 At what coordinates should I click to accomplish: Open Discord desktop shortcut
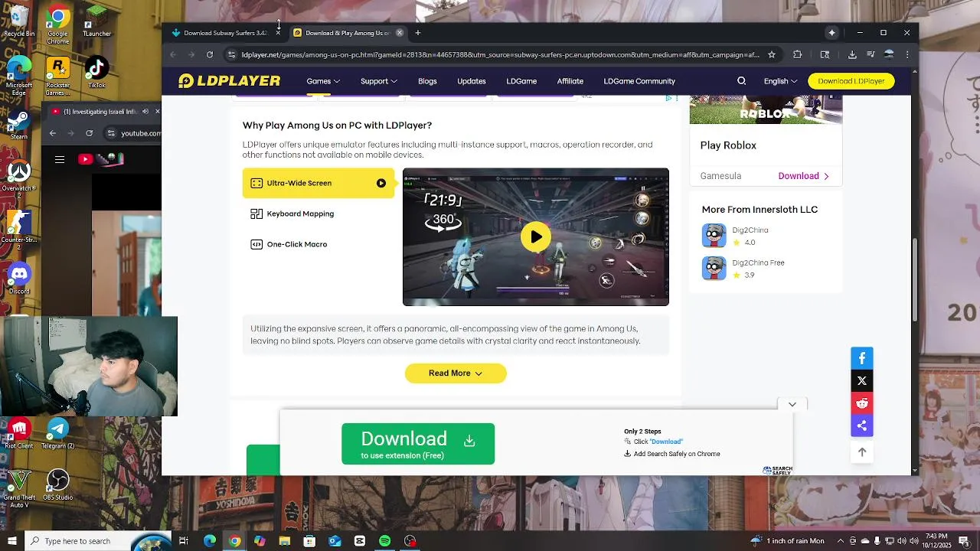(x=19, y=279)
